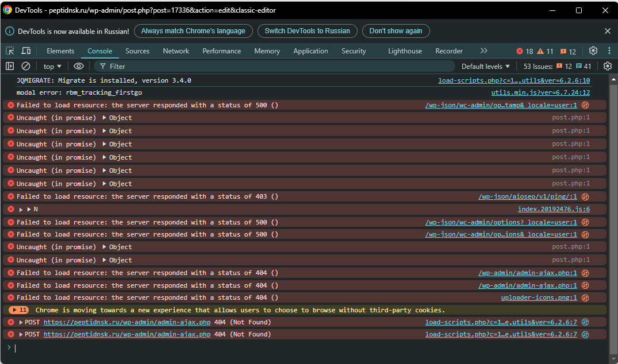The width and height of the screenshot is (618, 364).
Task: Click the warning count badge showing 11
Action: [546, 51]
